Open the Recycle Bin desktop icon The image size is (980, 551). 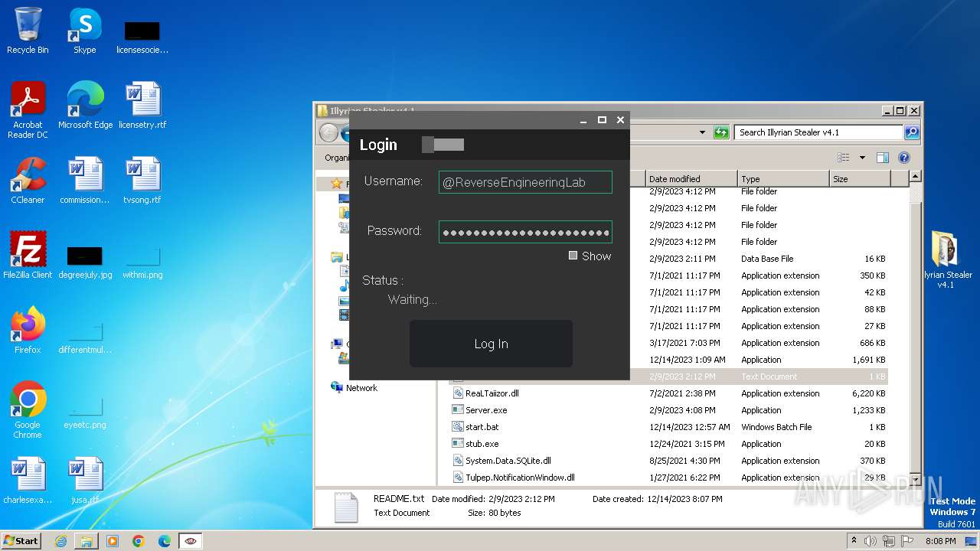point(28,31)
